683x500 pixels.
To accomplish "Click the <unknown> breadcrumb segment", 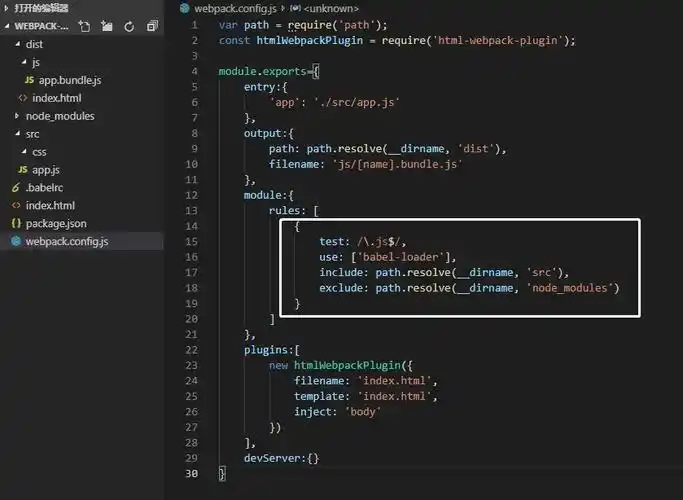I will 331,8.
